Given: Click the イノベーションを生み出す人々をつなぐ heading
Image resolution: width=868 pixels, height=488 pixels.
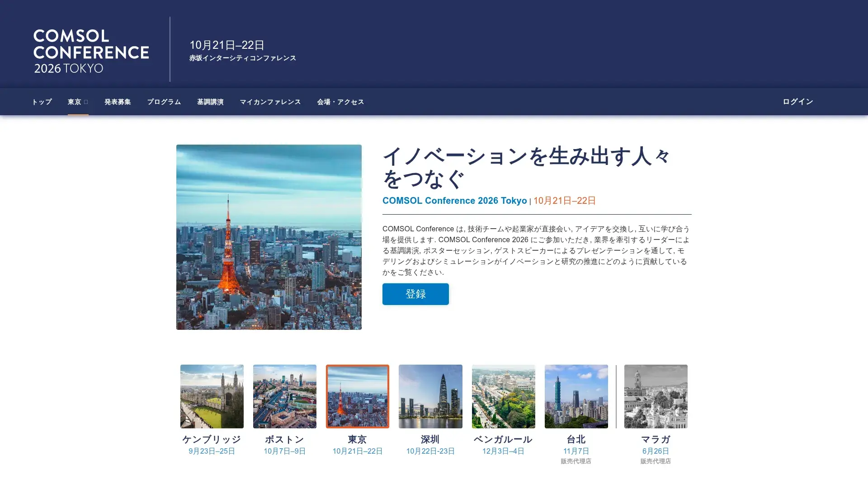Looking at the screenshot, I should (527, 168).
